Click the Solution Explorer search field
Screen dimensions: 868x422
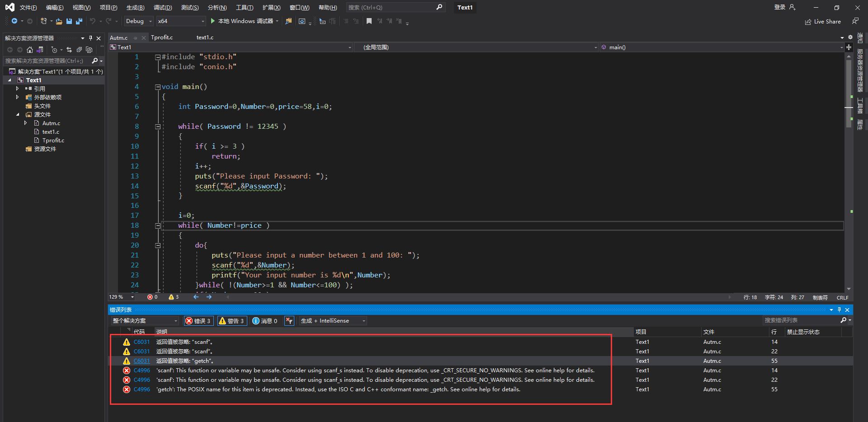47,61
